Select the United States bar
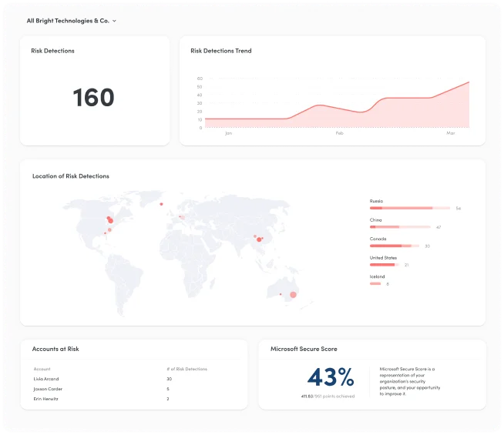This screenshot has width=504, height=435. pos(384,265)
